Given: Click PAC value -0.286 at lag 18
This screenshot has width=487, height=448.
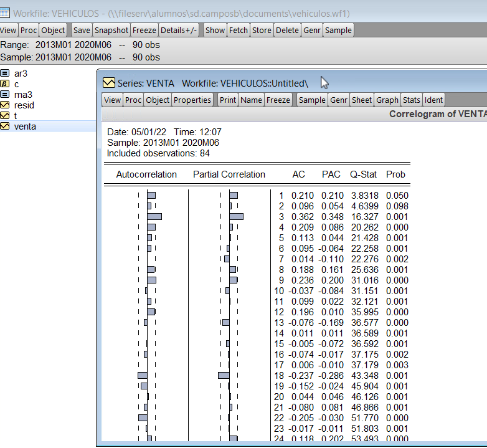Looking at the screenshot, I should click(x=331, y=376).
